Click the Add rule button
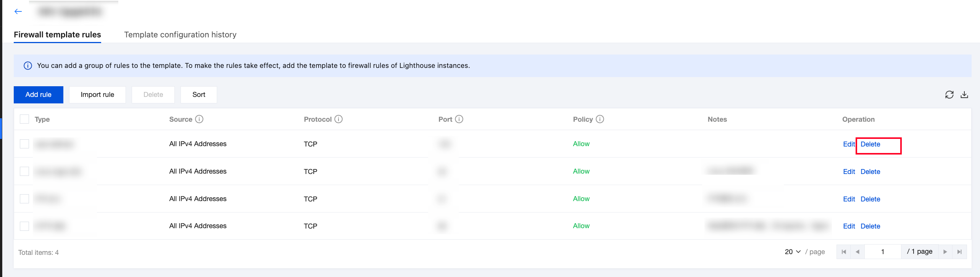 [x=39, y=95]
